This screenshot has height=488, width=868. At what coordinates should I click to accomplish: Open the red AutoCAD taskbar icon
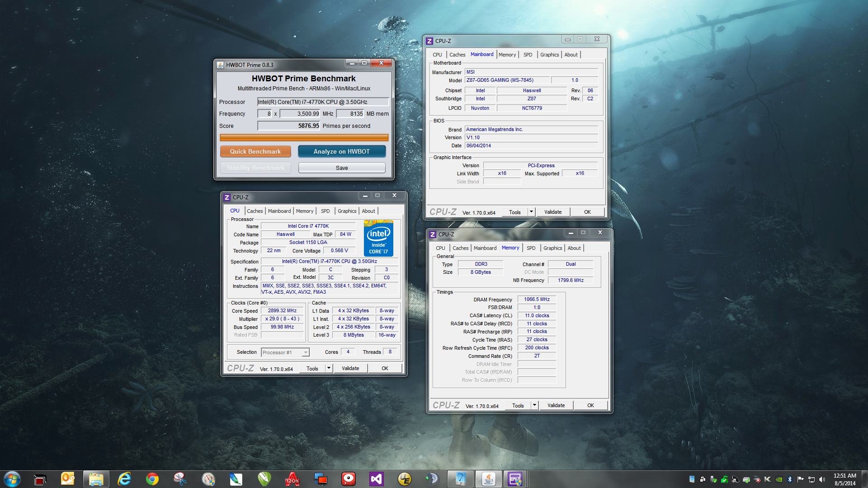point(292,479)
